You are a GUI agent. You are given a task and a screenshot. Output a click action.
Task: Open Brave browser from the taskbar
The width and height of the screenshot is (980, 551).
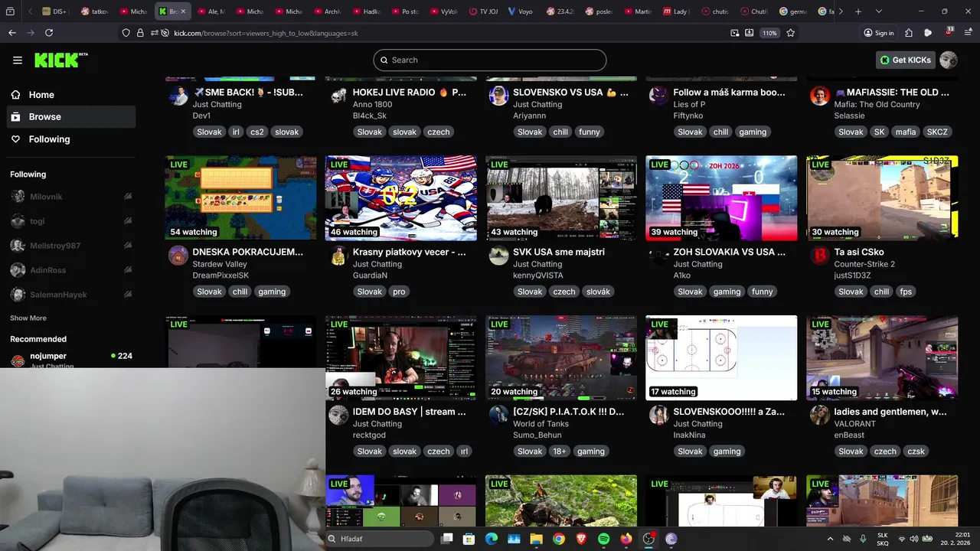click(x=581, y=539)
